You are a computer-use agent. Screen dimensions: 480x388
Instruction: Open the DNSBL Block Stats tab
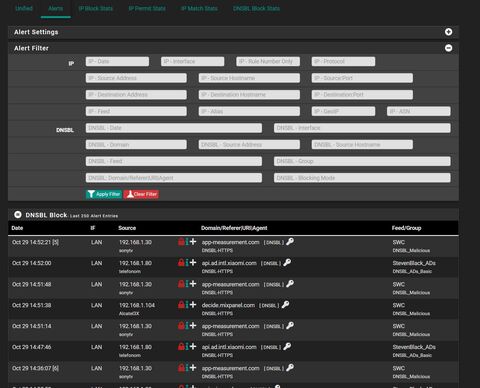(x=256, y=8)
